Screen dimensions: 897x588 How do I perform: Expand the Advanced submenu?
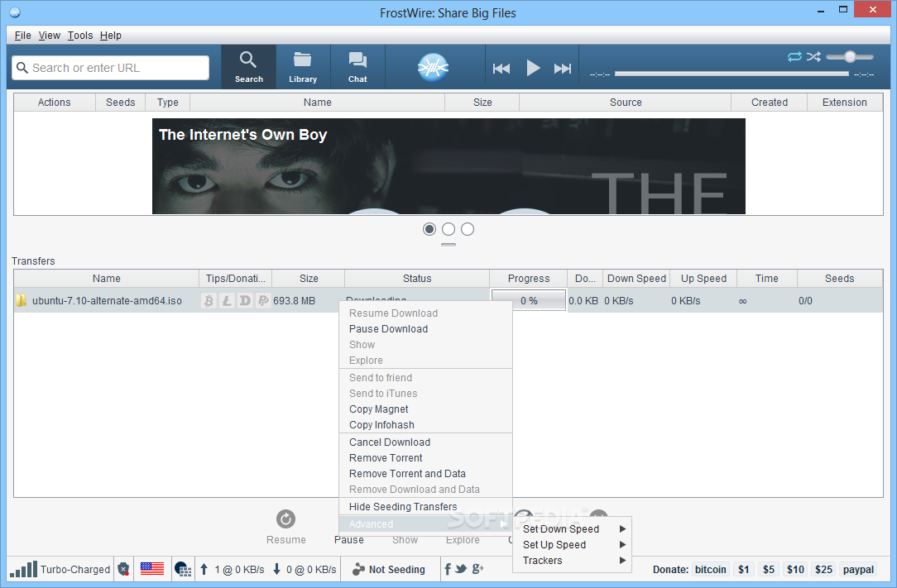click(x=425, y=524)
